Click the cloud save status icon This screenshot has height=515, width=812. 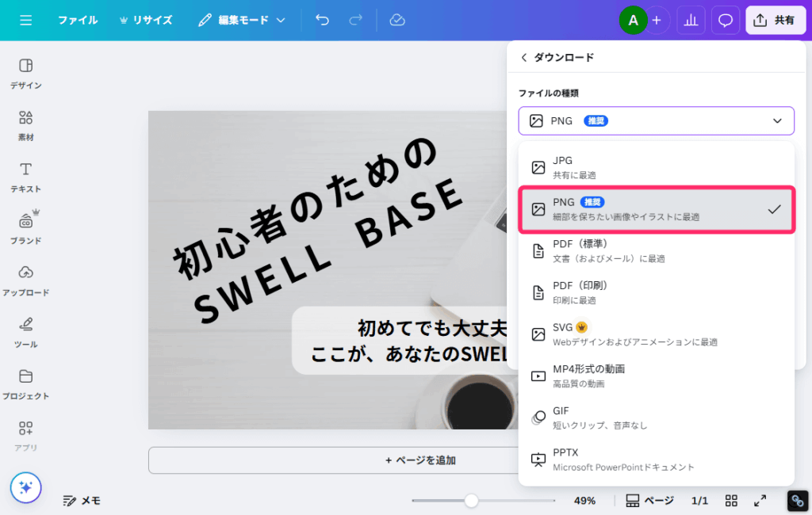pyautogui.click(x=397, y=20)
